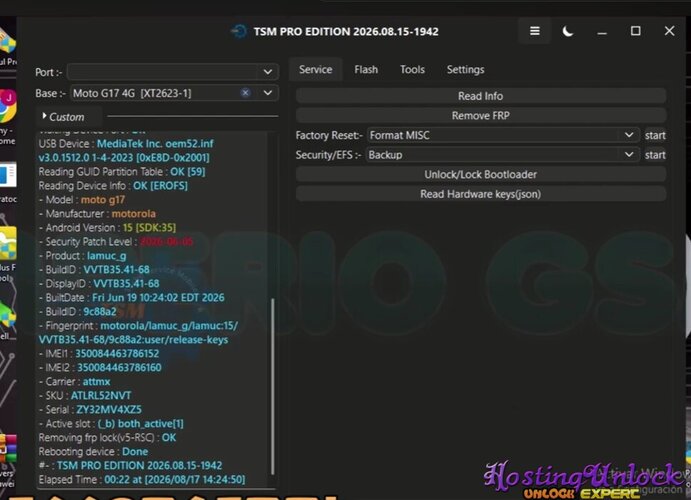This screenshot has height=500, width=691.
Task: Click the Read Info button
Action: click(x=481, y=96)
